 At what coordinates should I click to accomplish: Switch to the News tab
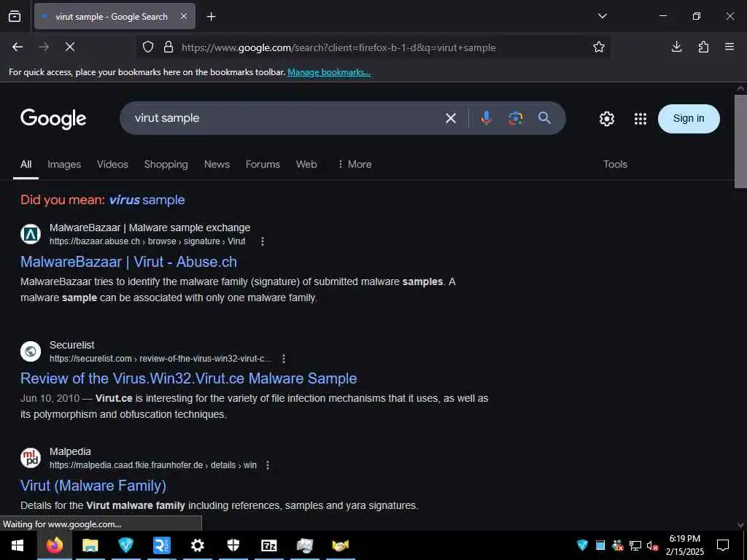click(217, 164)
